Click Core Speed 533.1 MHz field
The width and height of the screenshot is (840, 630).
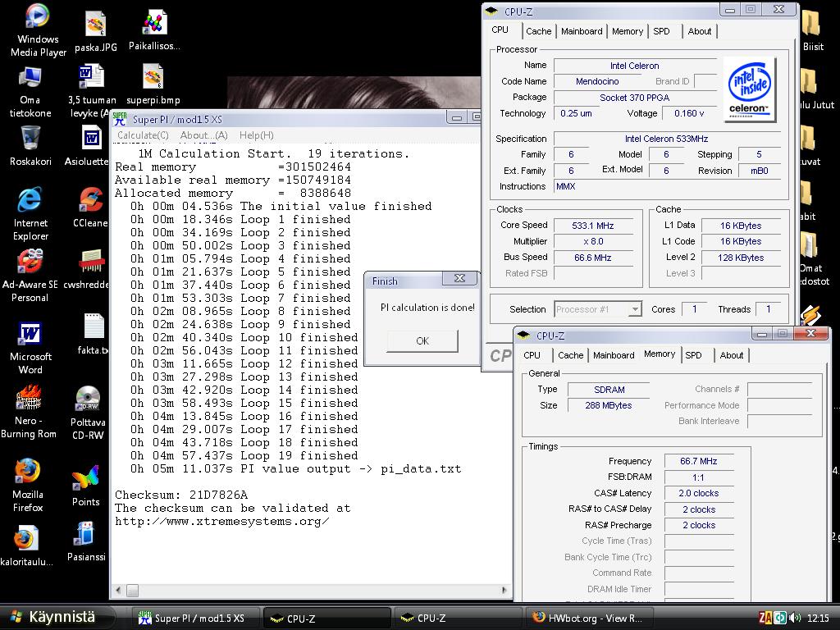coord(593,226)
